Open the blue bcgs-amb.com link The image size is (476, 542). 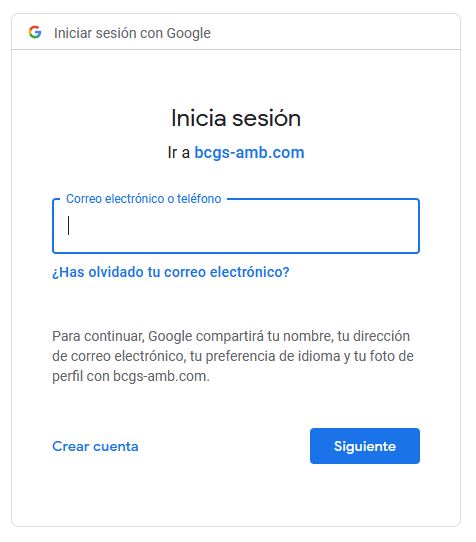pyautogui.click(x=249, y=152)
